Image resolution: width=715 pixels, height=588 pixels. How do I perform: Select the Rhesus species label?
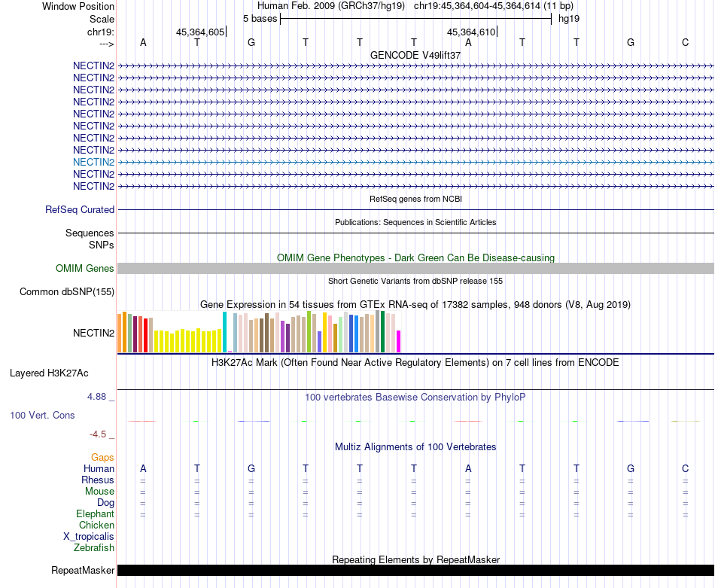(98, 480)
